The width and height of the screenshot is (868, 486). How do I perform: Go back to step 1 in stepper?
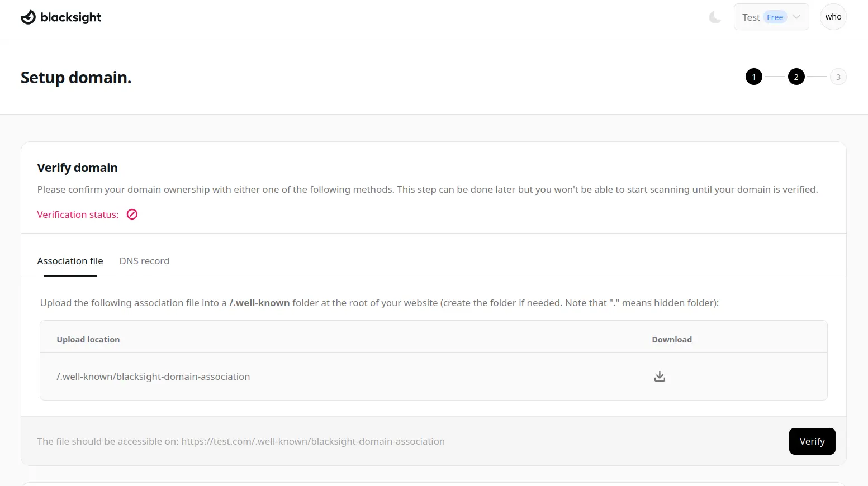(753, 77)
